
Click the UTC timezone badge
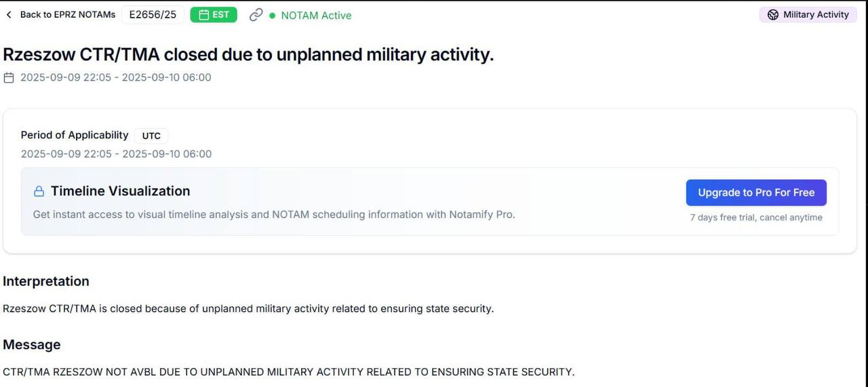coord(151,136)
